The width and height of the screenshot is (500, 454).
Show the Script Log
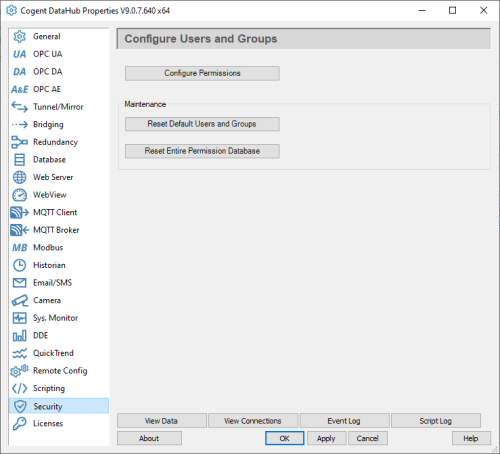(435, 421)
